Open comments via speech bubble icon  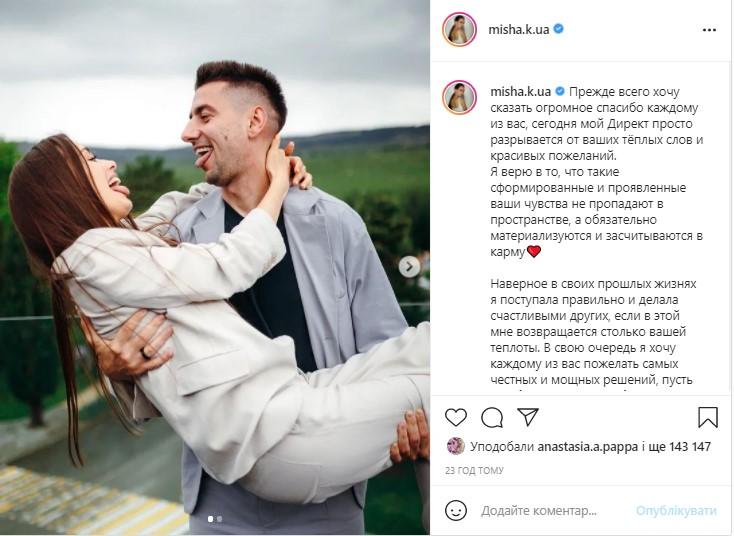[492, 418]
